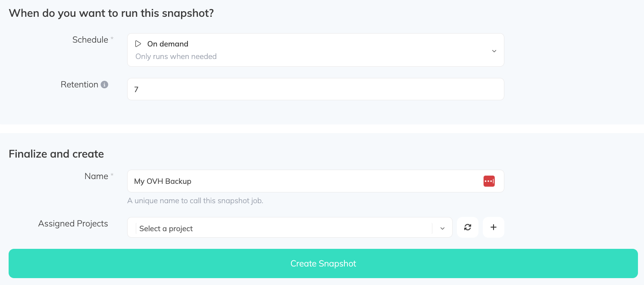The image size is (644, 285).
Task: Click the red password manager icon
Action: [x=489, y=181]
